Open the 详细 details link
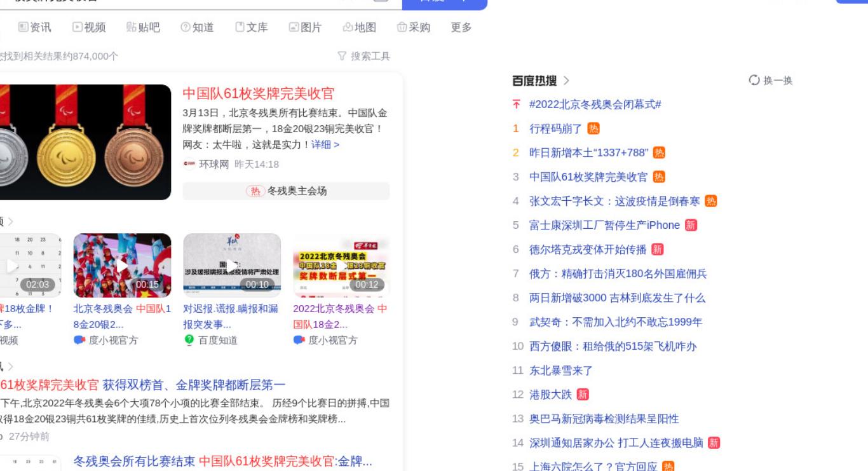The image size is (868, 471). point(325,145)
